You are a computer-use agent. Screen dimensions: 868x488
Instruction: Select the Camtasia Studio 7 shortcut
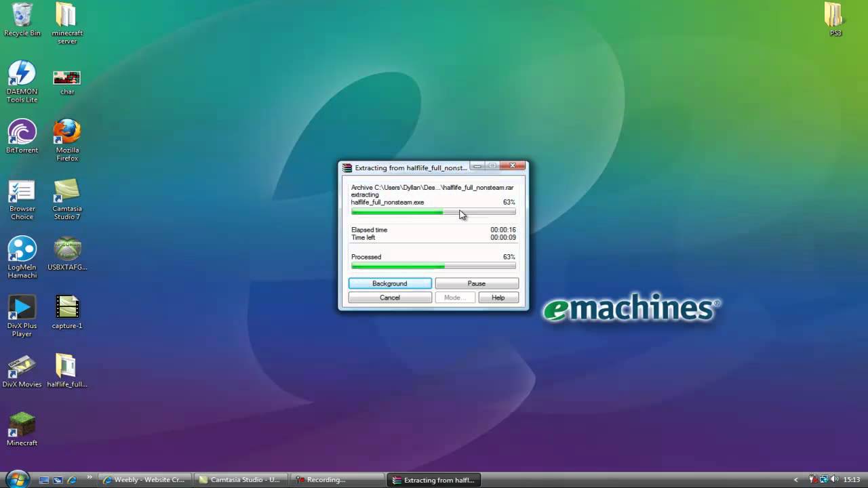coord(67,199)
